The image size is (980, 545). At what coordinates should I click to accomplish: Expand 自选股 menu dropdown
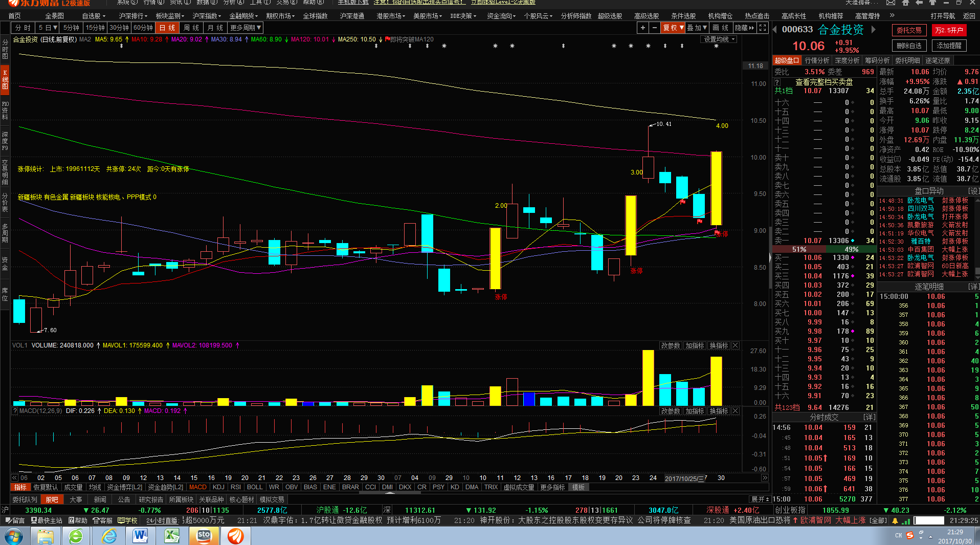click(x=94, y=16)
